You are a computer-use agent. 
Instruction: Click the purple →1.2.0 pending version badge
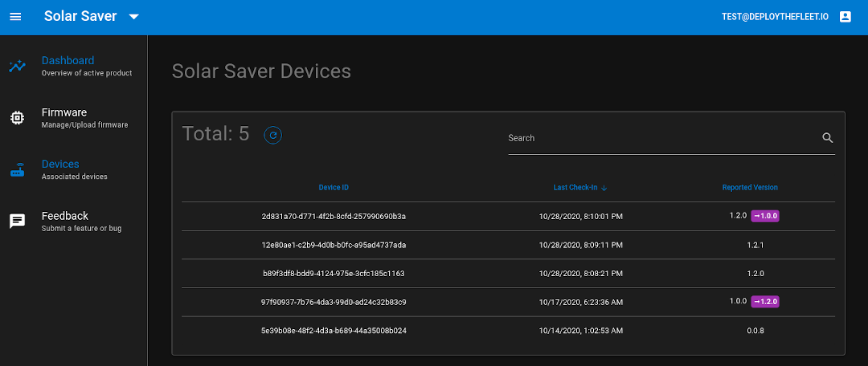[x=765, y=301]
